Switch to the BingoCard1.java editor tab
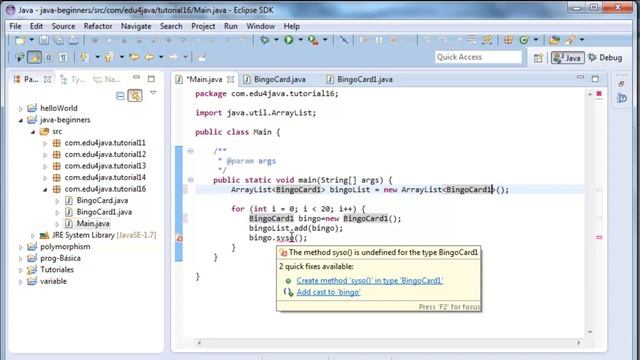 pyautogui.click(x=365, y=79)
